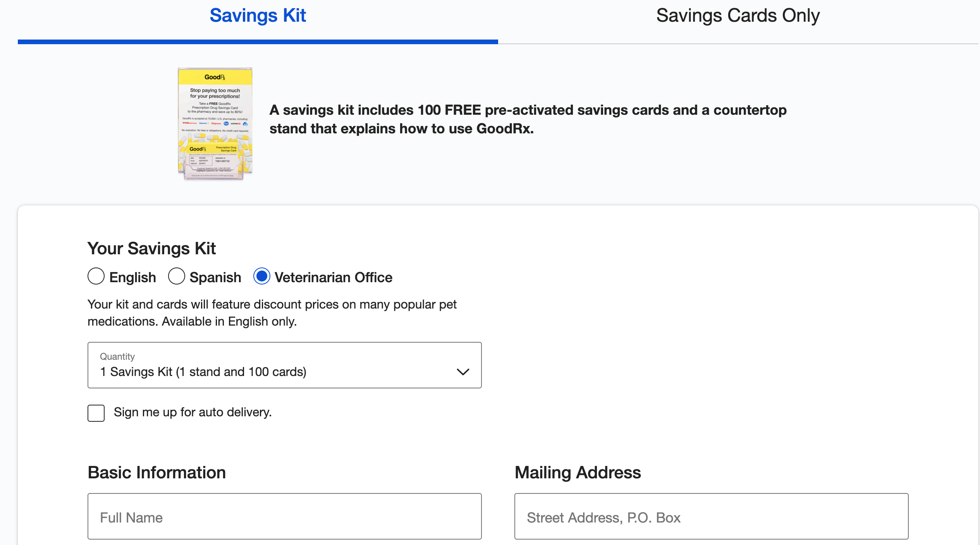Click the 'Basic Information' heading

point(156,473)
